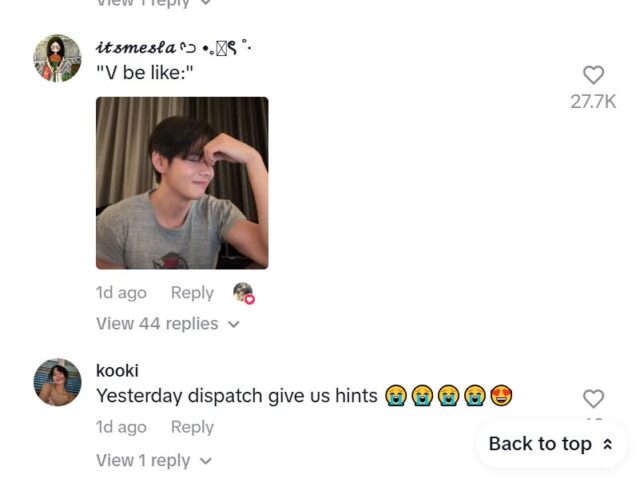
Task: Click the chevron beside View 44 replies
Action: 233,324
